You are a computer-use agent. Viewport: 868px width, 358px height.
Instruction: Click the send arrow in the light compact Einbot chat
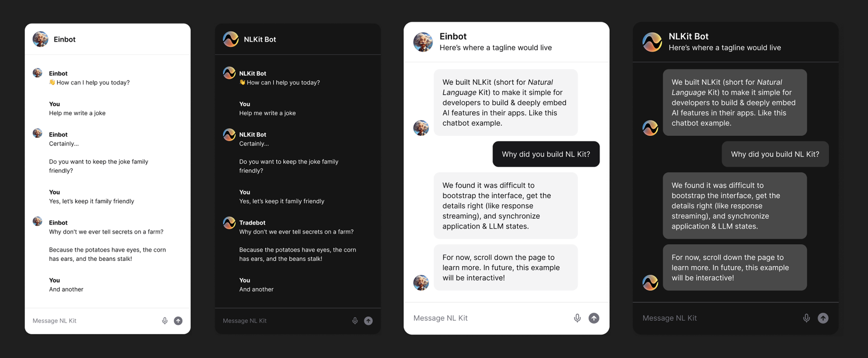[178, 321]
